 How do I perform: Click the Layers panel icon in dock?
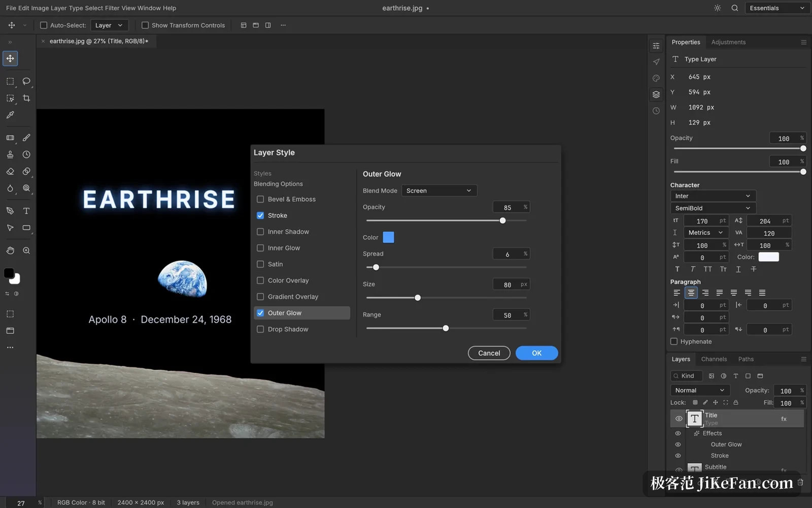pyautogui.click(x=656, y=94)
